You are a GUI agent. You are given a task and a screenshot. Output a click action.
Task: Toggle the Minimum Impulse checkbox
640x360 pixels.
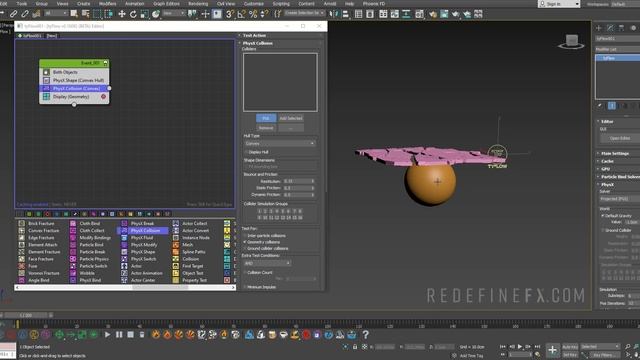(x=245, y=287)
